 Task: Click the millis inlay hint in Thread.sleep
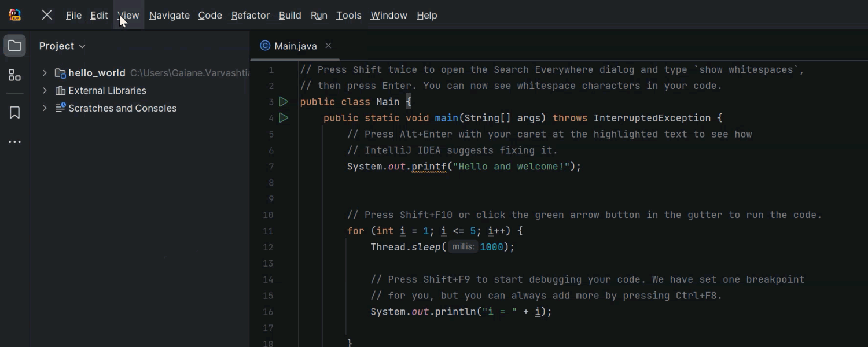(462, 246)
